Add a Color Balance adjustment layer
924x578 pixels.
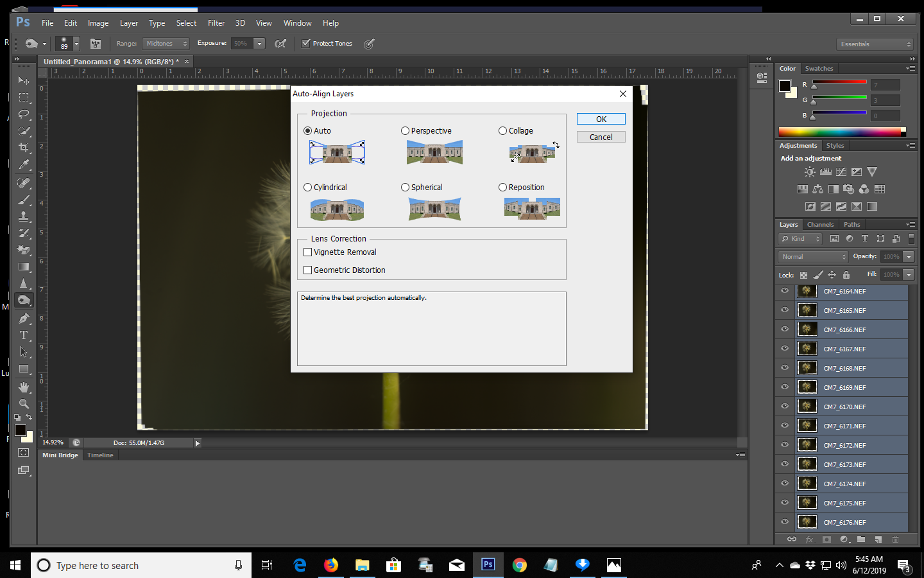(818, 189)
